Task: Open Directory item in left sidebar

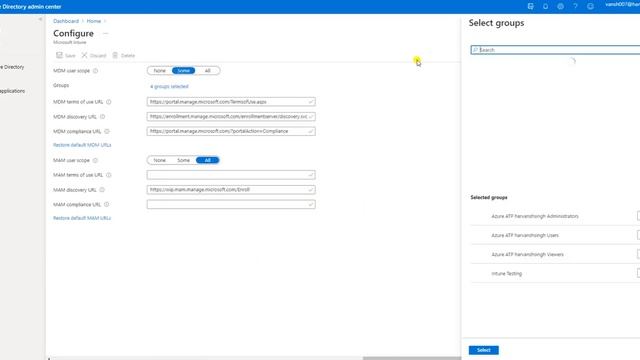Action: tap(12, 67)
